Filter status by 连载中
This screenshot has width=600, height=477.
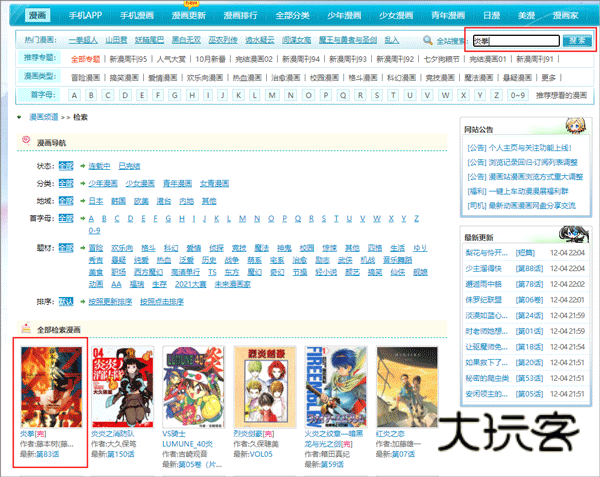point(99,165)
